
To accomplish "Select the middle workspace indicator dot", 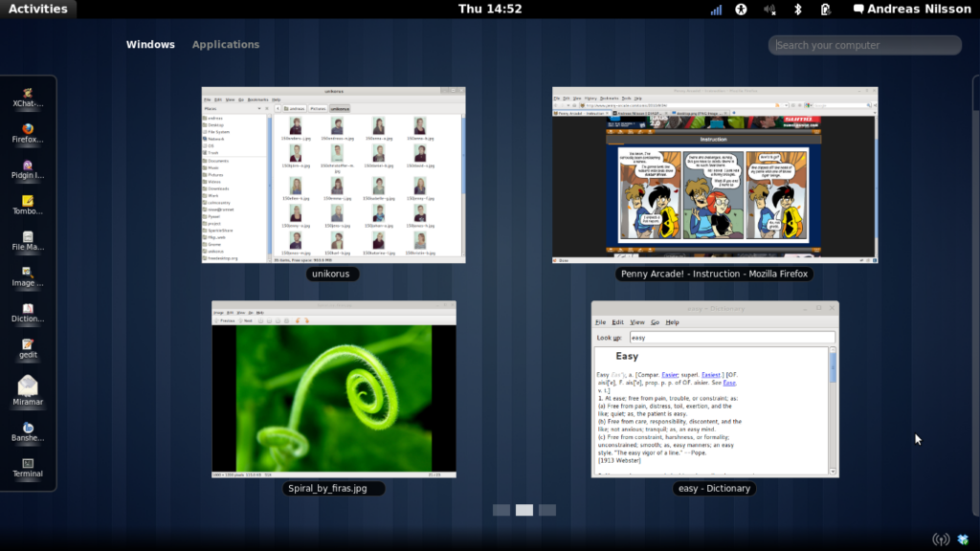I will (x=523, y=510).
